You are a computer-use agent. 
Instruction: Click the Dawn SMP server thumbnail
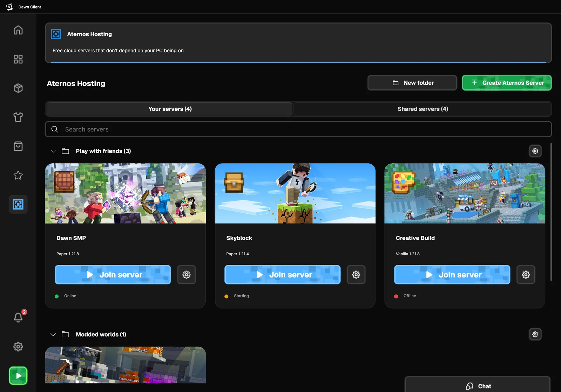126,193
